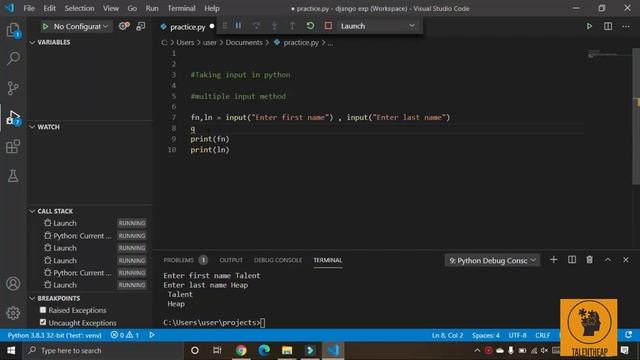Step over in debug toolbar
Screen dimensions: 640x360
[x=256, y=26]
